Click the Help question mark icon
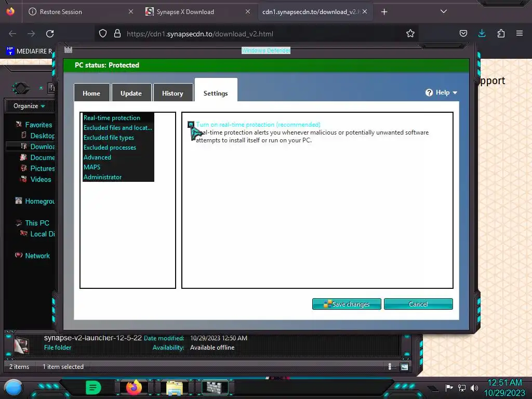The image size is (532, 399). 429,92
